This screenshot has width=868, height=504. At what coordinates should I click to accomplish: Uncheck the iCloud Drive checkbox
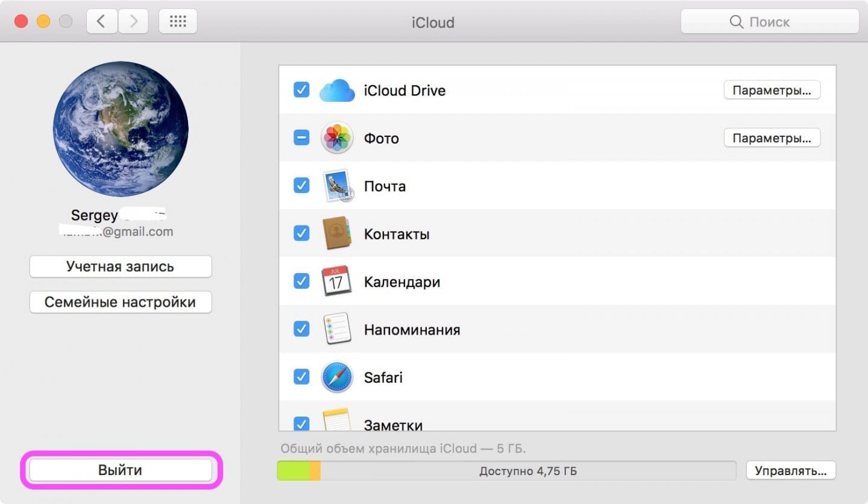301,90
